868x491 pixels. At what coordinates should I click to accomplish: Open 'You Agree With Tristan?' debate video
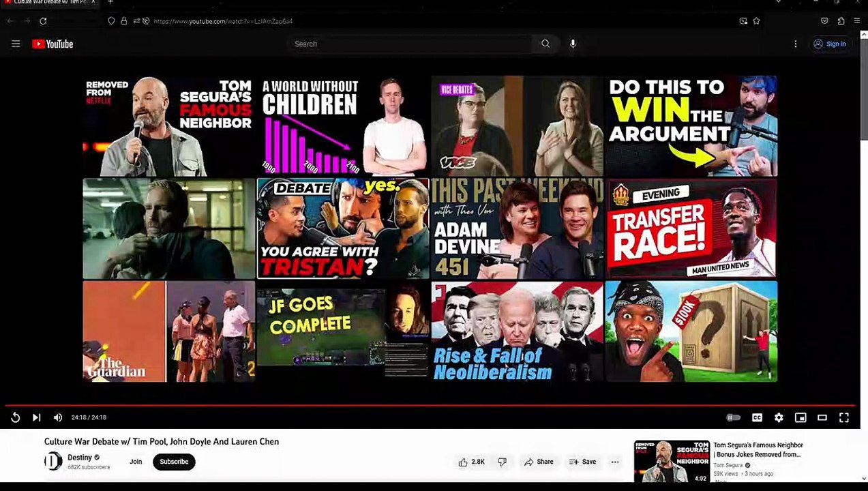click(x=343, y=228)
